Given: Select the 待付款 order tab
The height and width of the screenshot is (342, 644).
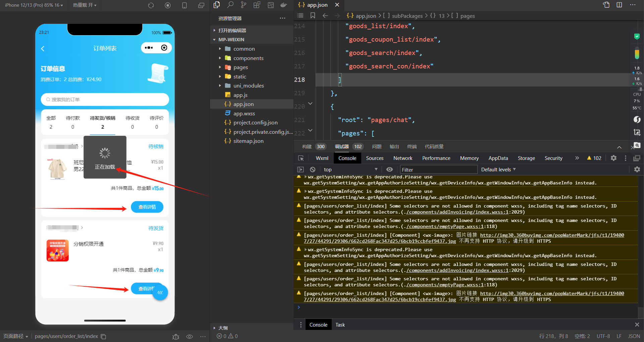Looking at the screenshot, I should (73, 122).
